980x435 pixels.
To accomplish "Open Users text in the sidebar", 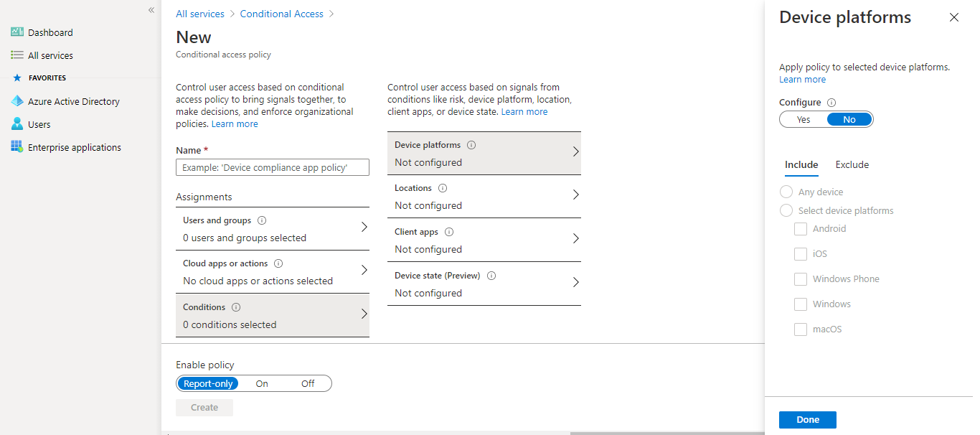I will coord(39,124).
